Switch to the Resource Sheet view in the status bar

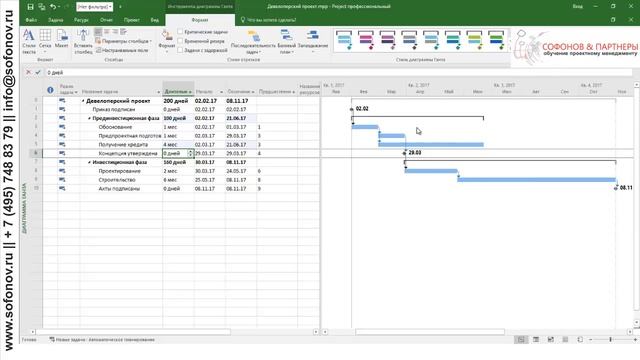point(565,340)
